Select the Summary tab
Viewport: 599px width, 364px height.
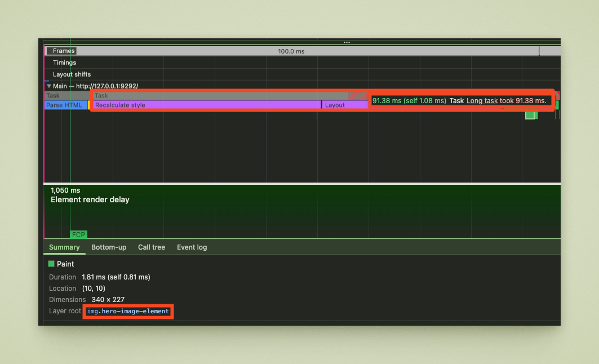click(64, 247)
